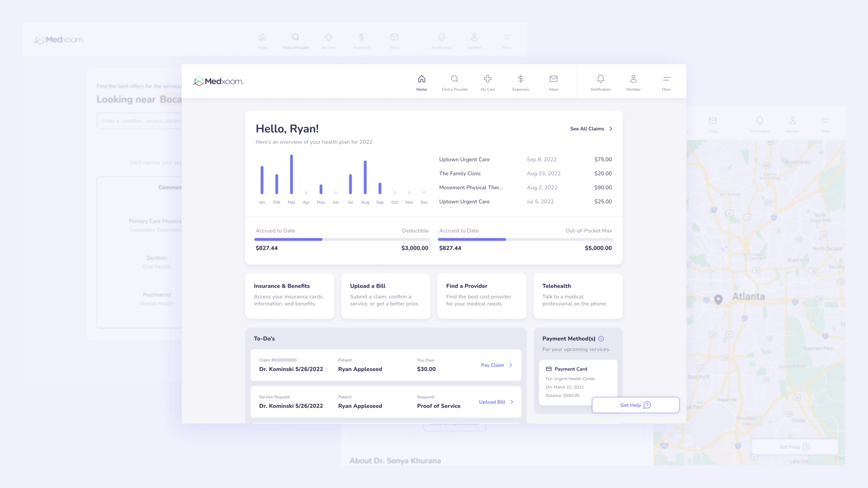Select Movement Physical Ther... claim row
Viewport: 868px width, 488px height.
(526, 188)
